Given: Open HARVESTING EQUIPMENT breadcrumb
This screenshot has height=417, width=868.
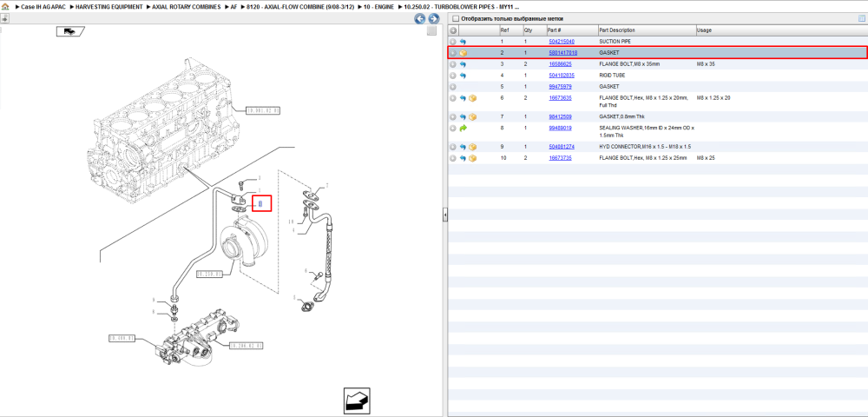Looking at the screenshot, I should point(108,7).
